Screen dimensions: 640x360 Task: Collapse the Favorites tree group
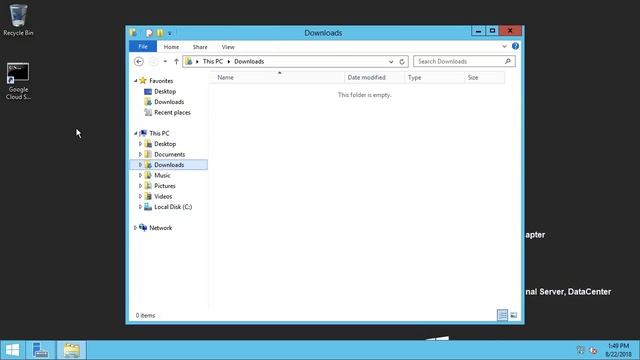136,81
